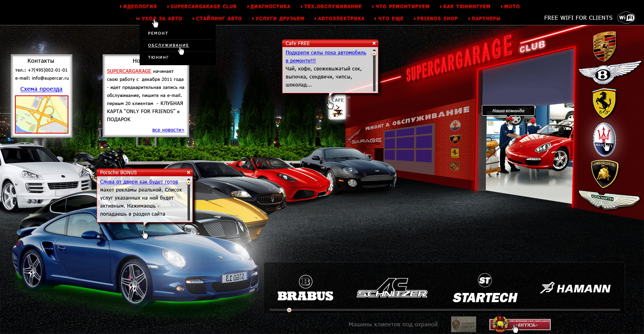The image size is (644, 334).
Task: Click the FREE WIFI FOR CLIENTS text
Action: (578, 18)
